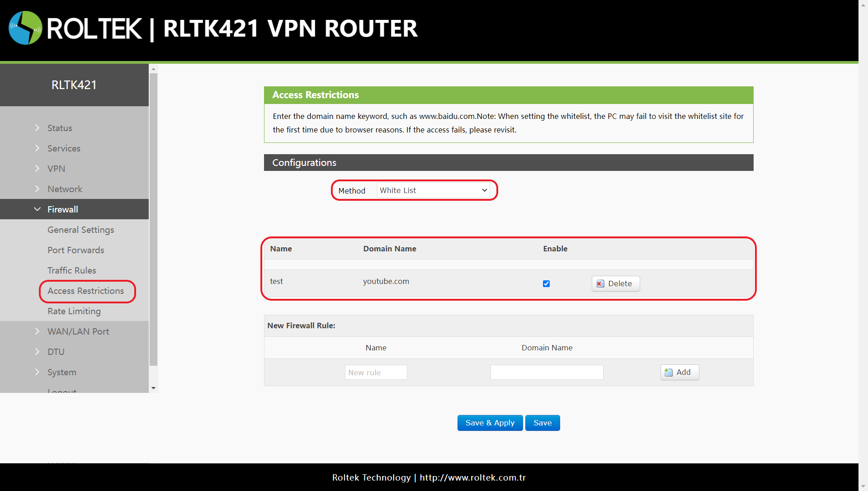The height and width of the screenshot is (491, 868).
Task: Collapse the Firewall section
Action: click(63, 209)
